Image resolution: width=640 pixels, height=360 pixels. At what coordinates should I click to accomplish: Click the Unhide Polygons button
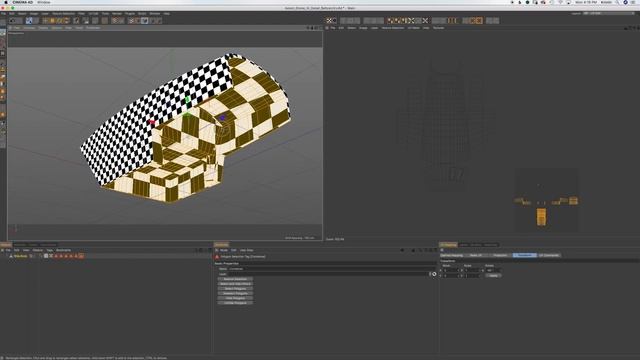tap(235, 303)
